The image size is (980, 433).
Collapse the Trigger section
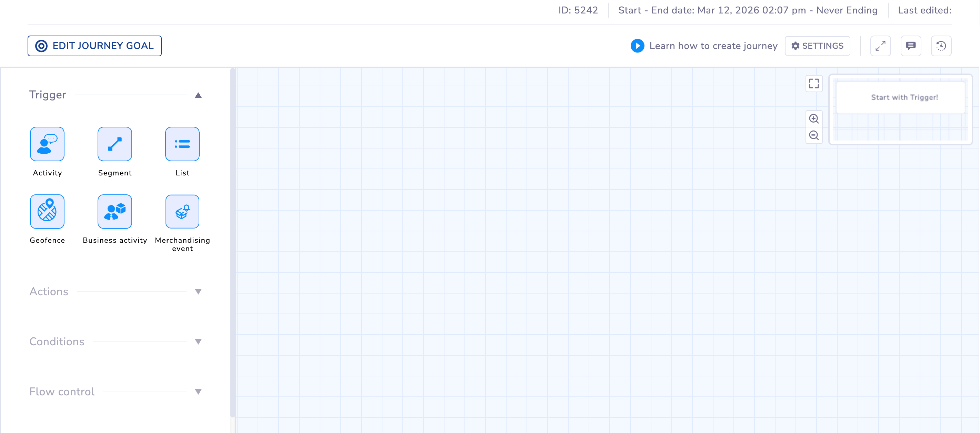pos(198,95)
